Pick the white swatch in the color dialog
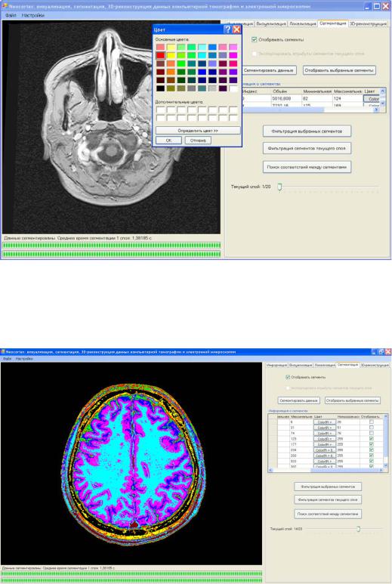Viewport: 392px width, 584px height. point(233,88)
